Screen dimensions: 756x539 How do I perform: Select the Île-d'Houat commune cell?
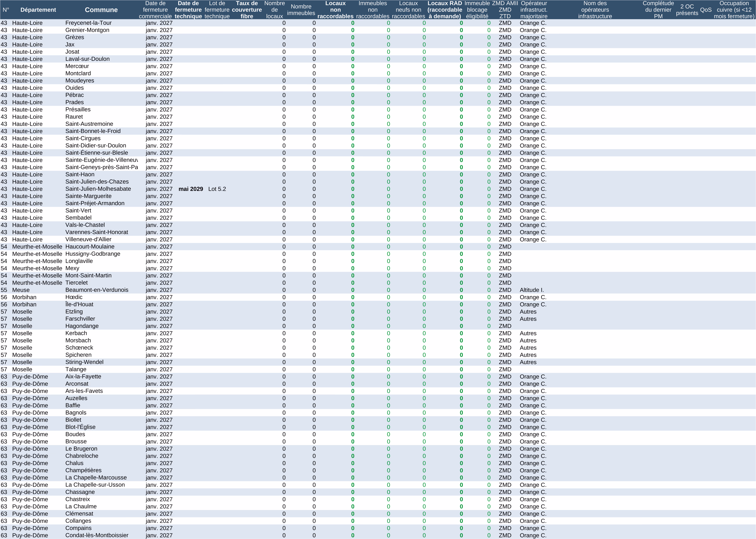point(79,304)
